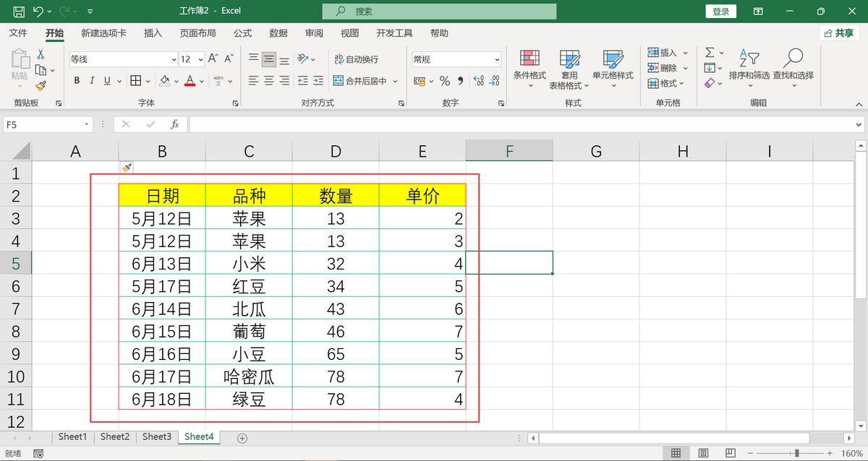Toggle 合并后居中 merge and center
The width and height of the screenshot is (868, 461).
click(360, 81)
